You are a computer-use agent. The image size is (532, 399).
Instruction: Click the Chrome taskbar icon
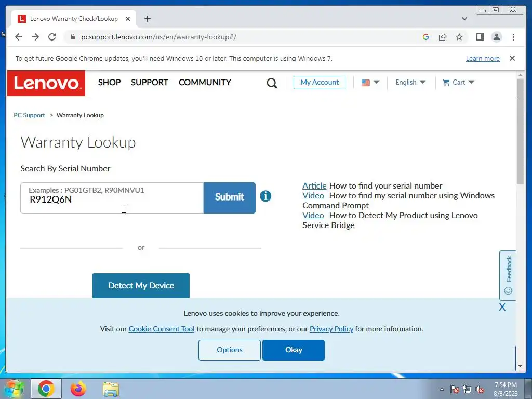pyautogui.click(x=46, y=389)
